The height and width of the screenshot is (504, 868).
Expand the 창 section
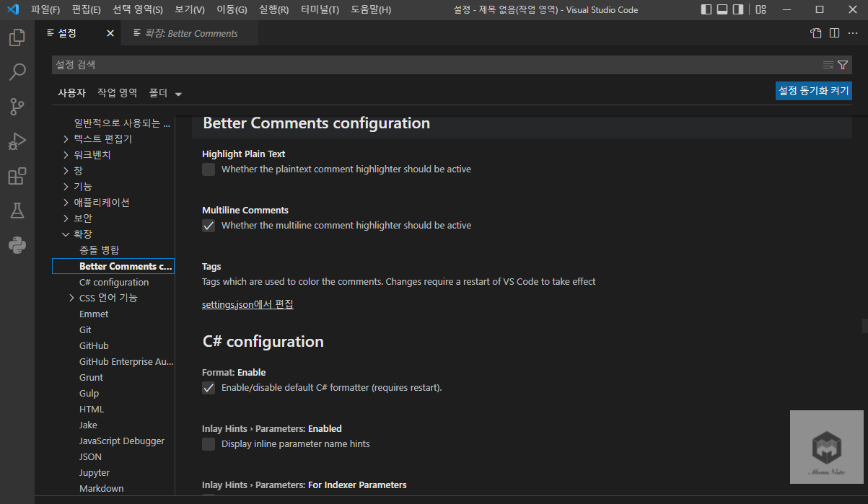tap(66, 171)
